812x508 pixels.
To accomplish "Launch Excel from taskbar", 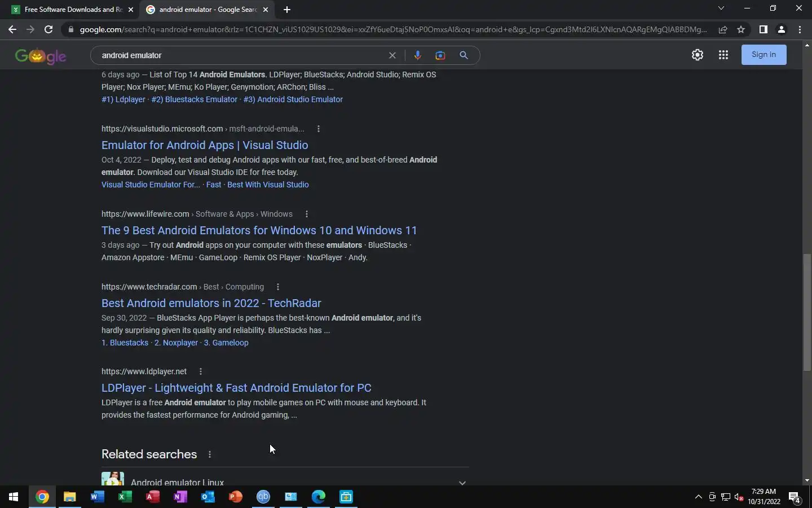I will pyautogui.click(x=125, y=497).
